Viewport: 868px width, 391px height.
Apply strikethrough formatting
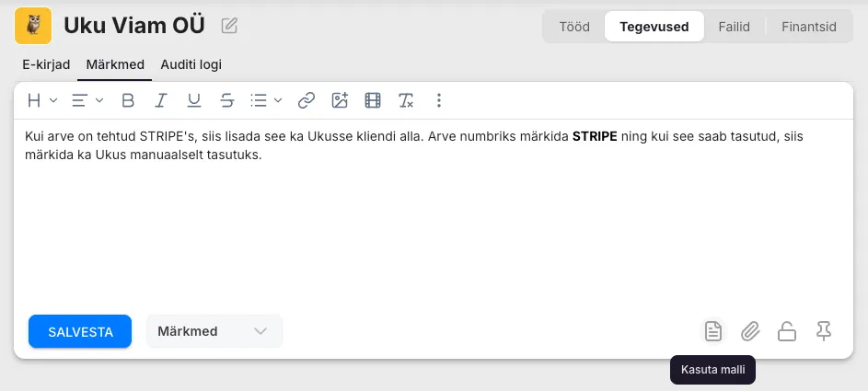[x=226, y=100]
